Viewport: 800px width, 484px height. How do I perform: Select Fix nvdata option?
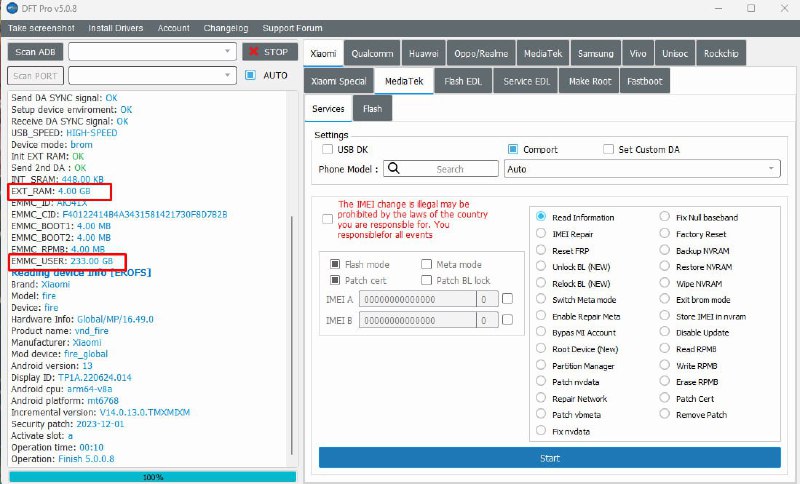[541, 431]
